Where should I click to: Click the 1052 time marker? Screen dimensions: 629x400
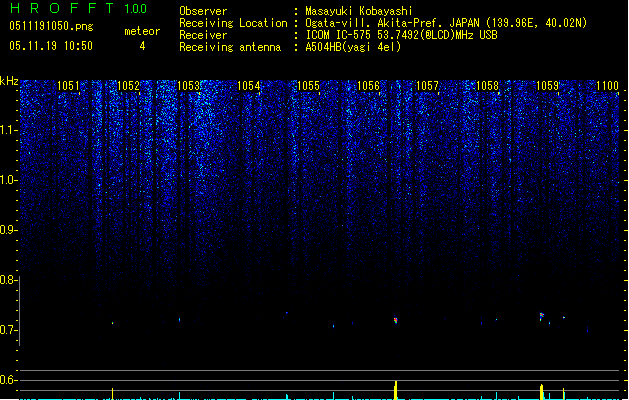pos(128,86)
